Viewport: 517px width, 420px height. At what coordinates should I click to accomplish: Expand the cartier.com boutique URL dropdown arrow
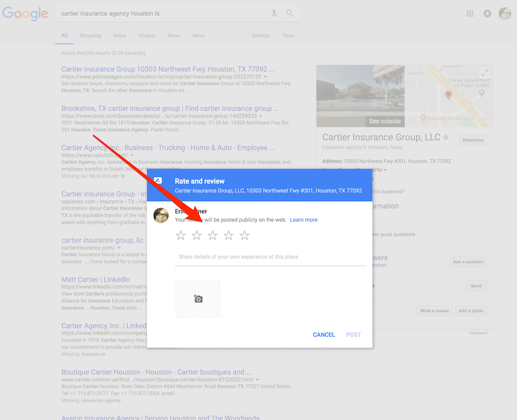point(257,380)
